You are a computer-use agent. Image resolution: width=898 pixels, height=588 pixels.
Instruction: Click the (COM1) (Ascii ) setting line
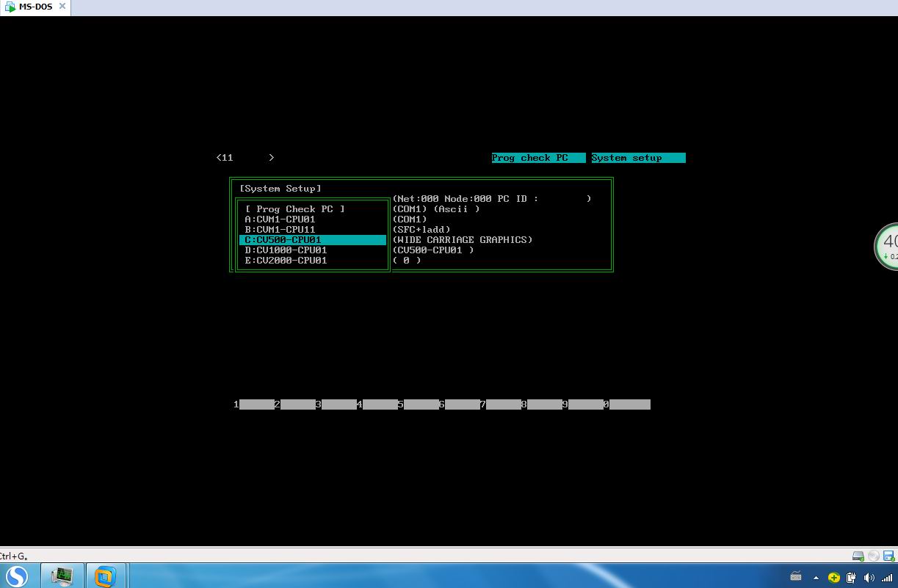[x=436, y=209]
